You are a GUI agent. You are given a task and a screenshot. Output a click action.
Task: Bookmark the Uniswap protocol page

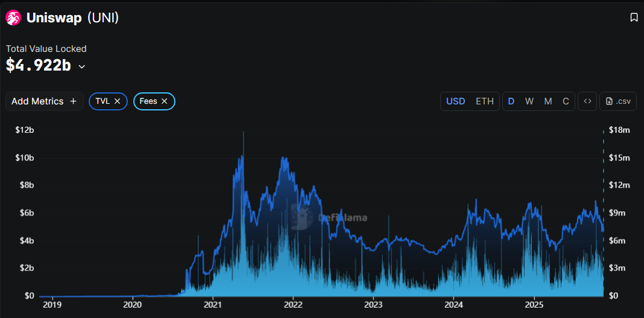coord(634,17)
